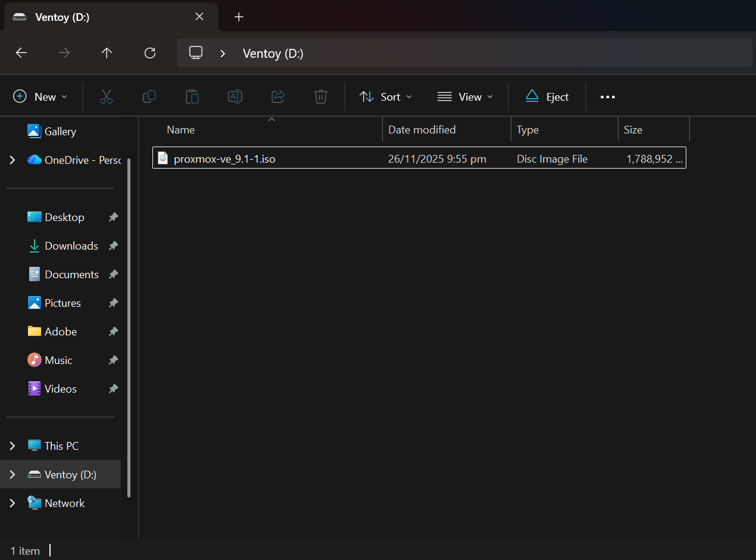Open Downloads folder in sidebar

pos(71,245)
